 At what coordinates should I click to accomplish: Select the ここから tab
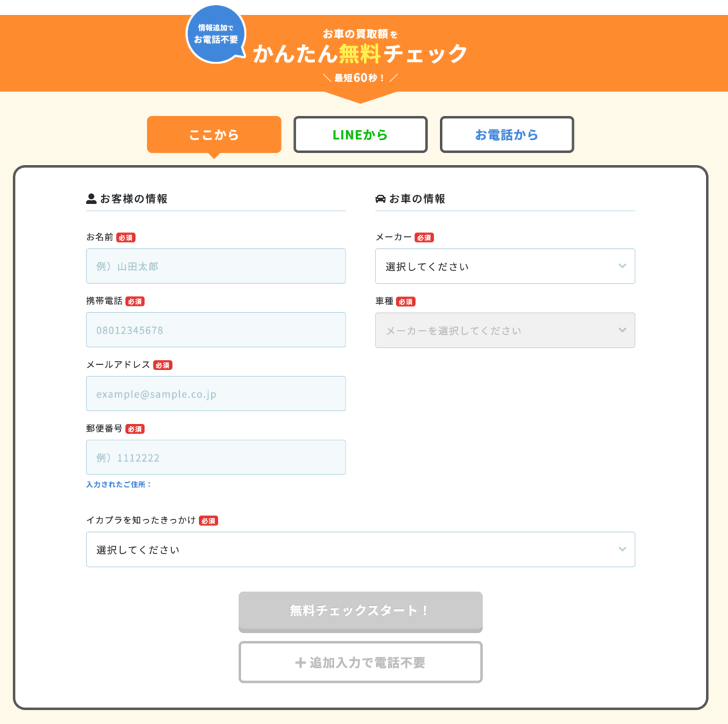[214, 134]
